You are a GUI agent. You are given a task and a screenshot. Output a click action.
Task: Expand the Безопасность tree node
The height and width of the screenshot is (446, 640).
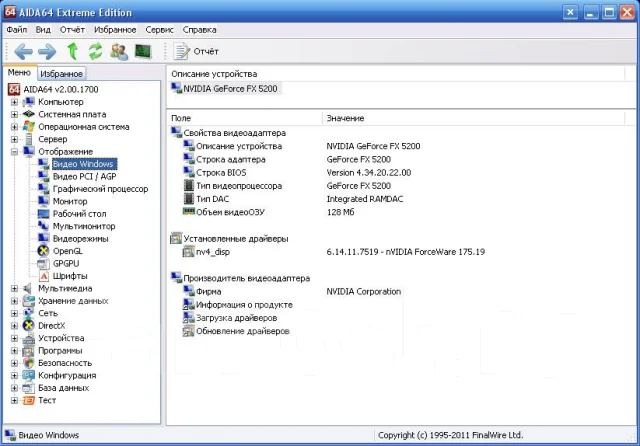[14, 363]
